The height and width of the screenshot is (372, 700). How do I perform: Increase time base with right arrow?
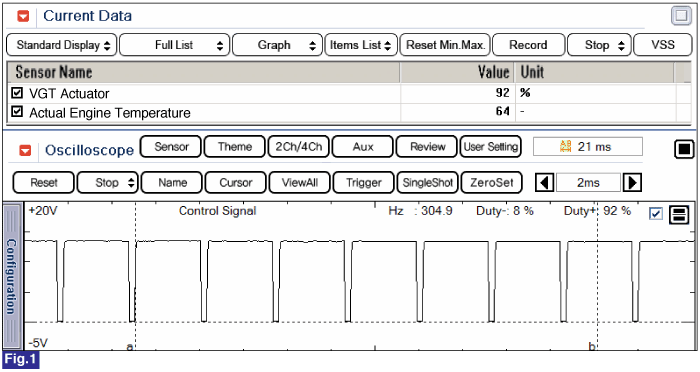coord(632,182)
